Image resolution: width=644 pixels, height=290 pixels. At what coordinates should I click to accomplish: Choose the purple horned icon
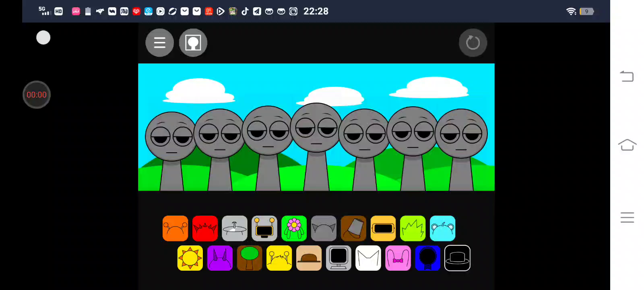(220, 258)
